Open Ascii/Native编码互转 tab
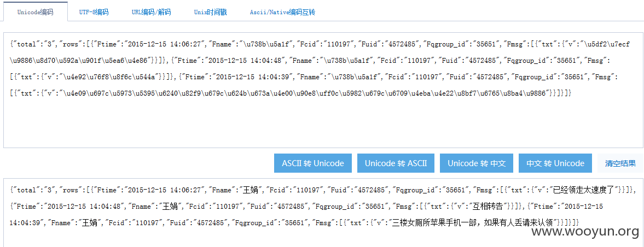This screenshot has width=644, height=247. click(282, 12)
